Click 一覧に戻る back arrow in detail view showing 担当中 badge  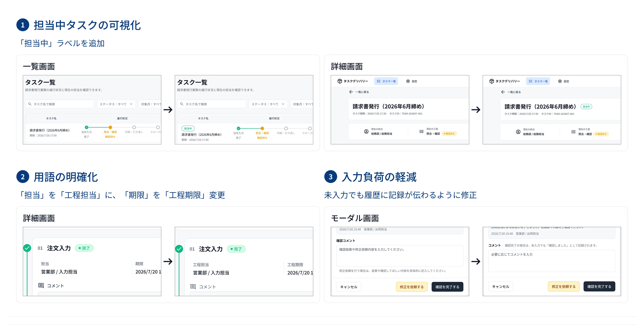tap(503, 92)
